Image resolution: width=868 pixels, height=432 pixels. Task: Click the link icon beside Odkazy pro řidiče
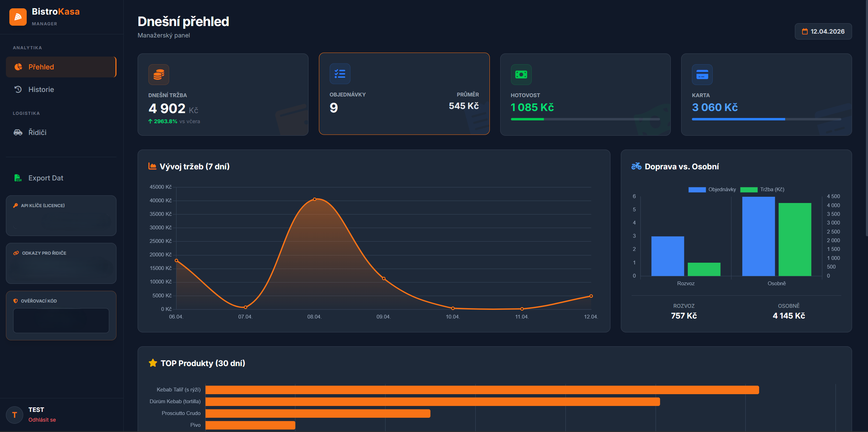[15, 253]
